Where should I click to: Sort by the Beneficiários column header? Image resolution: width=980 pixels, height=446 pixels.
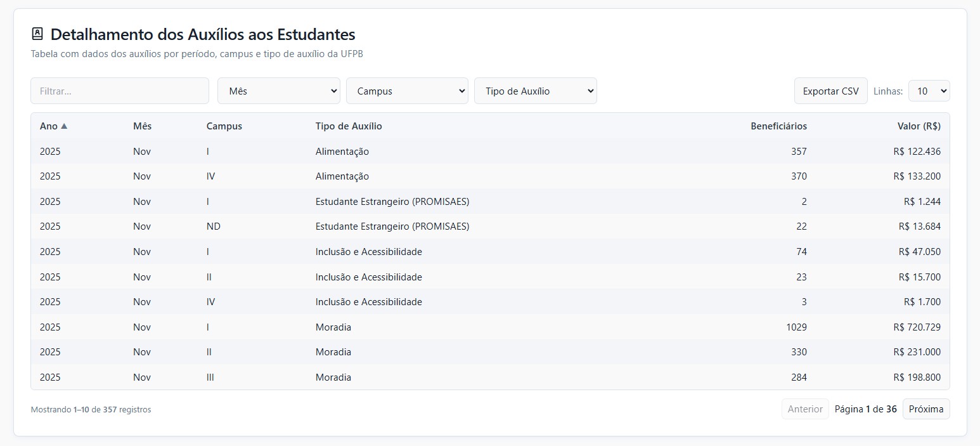[x=778, y=126]
